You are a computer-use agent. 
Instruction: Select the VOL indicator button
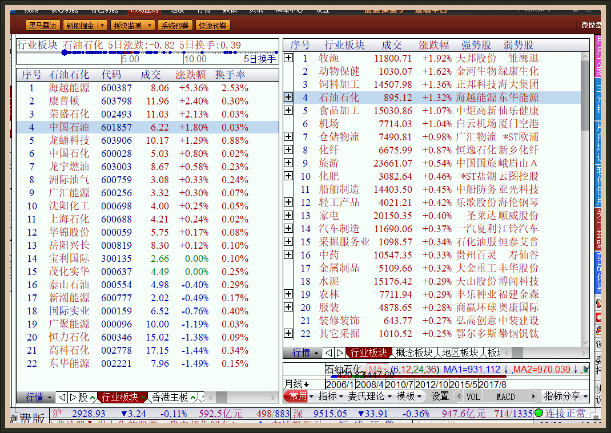[473, 397]
